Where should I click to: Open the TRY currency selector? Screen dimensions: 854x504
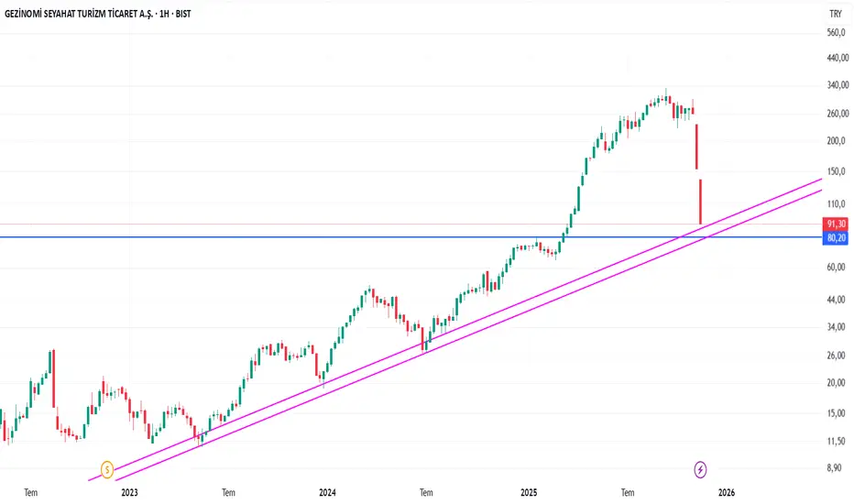tap(835, 15)
